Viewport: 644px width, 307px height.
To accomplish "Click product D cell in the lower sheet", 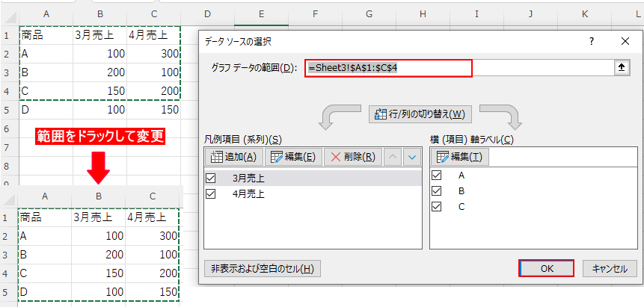I will click(45, 291).
